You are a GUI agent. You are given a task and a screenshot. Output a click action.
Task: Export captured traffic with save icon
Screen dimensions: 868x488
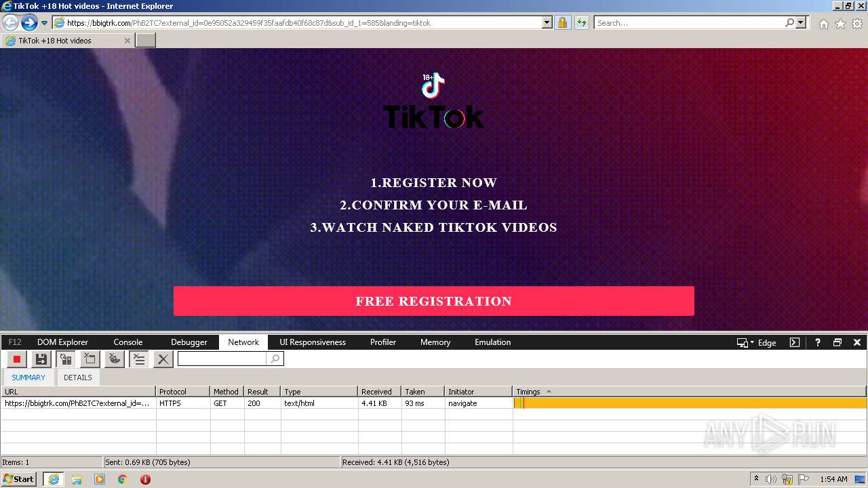[x=41, y=359]
